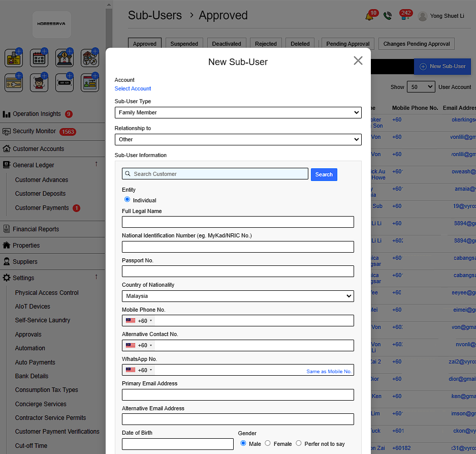This screenshot has width=476, height=454.
Task: Expand the Relationship to dropdown
Action: tap(238, 139)
